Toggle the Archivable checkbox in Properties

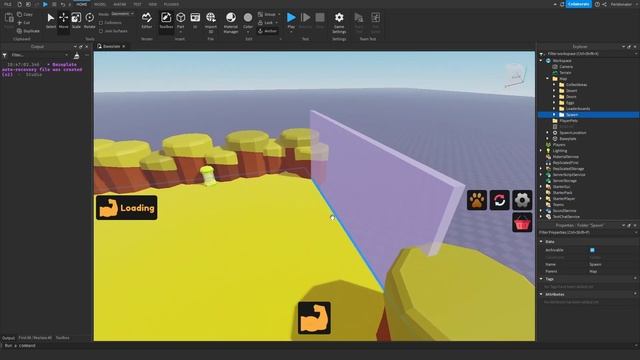[x=592, y=250]
